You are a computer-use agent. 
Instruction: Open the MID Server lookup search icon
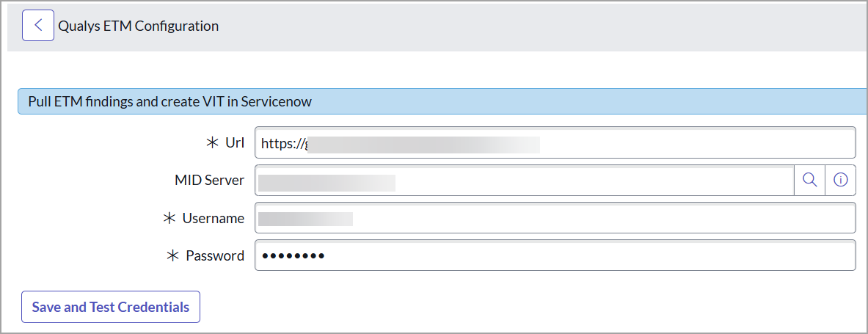coord(810,181)
